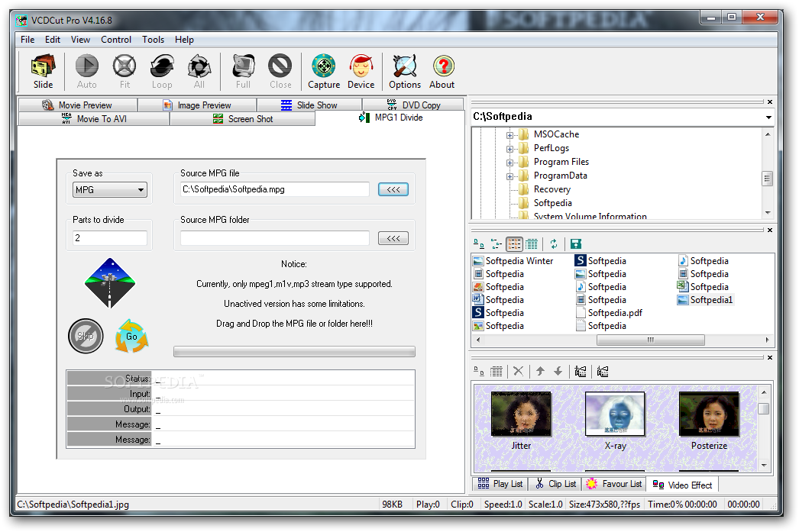Click the Go button with arrows

[x=131, y=336]
